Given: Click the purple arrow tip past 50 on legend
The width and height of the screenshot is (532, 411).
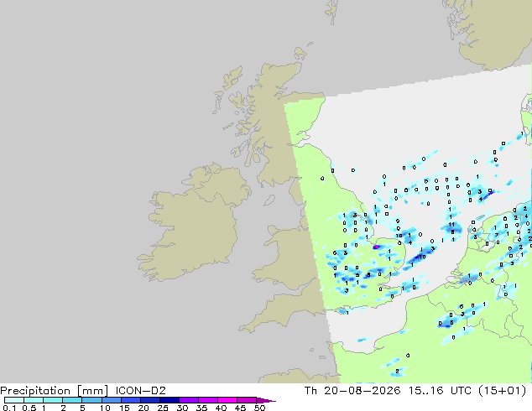Looking at the screenshot, I should (266, 400).
